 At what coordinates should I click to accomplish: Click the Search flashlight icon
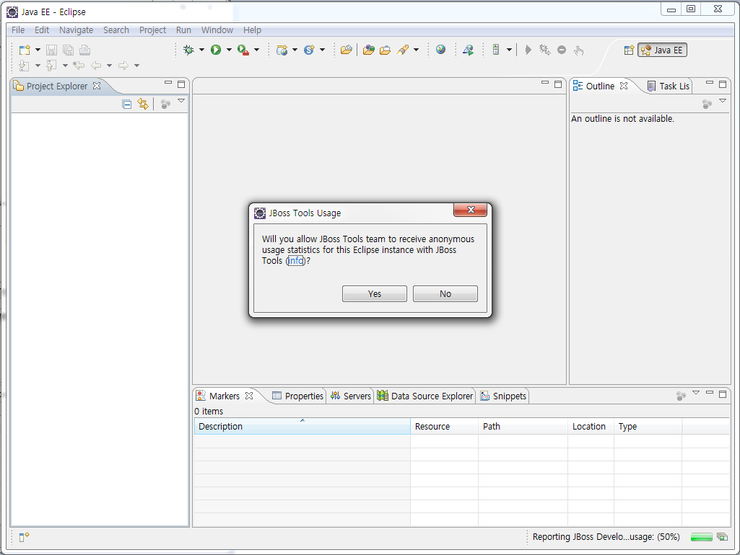403,50
